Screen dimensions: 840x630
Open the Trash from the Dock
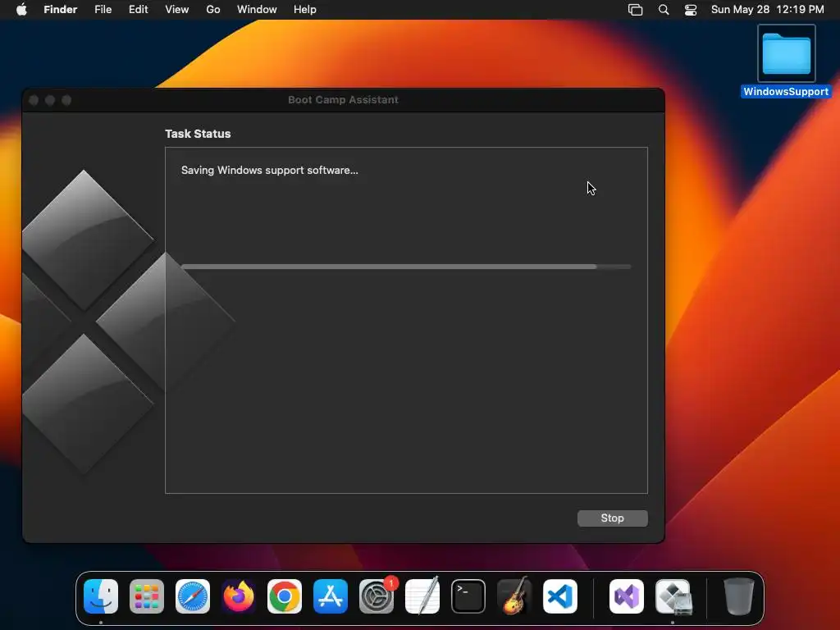pos(739,596)
